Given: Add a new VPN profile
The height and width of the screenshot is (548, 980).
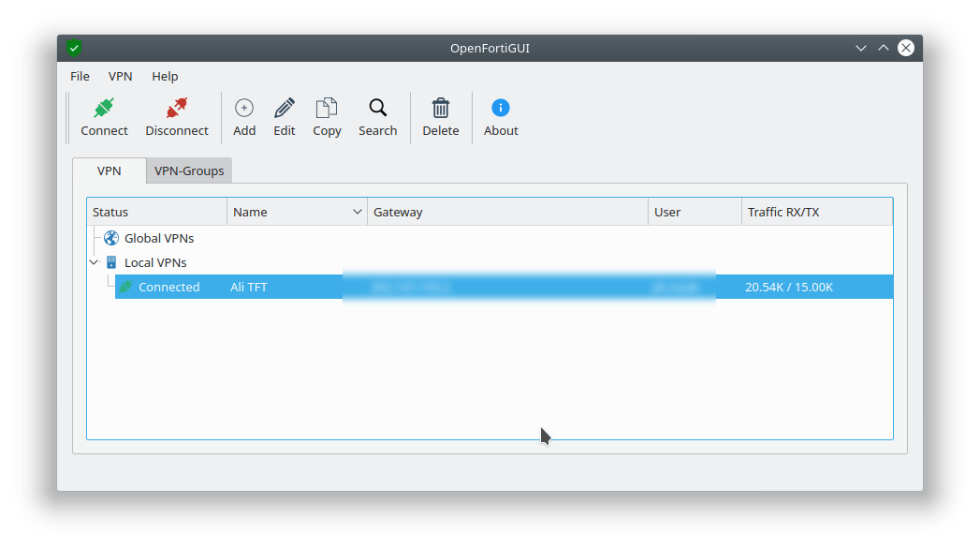Looking at the screenshot, I should pyautogui.click(x=244, y=108).
